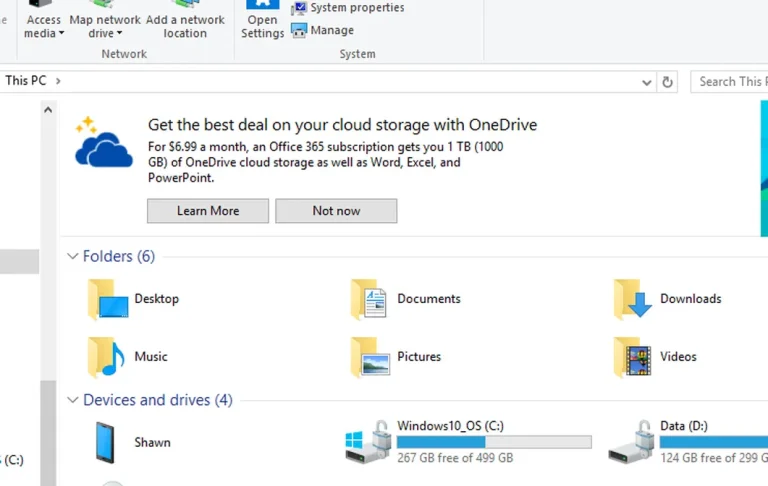Dismiss the OneDrive offer with Not now
This screenshot has width=768, height=486.
(336, 211)
